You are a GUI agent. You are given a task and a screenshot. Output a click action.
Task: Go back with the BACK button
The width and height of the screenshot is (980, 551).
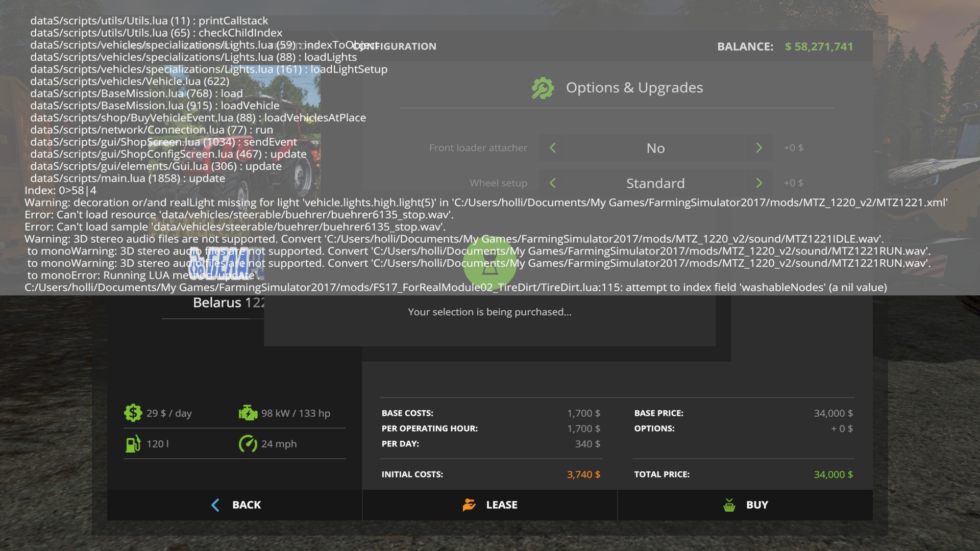click(x=235, y=505)
